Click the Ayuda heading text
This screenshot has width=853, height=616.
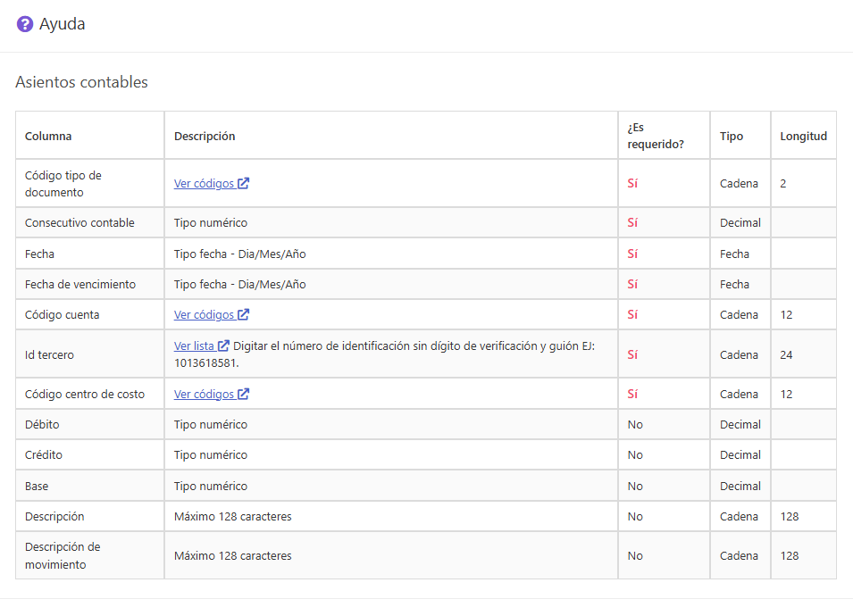pyautogui.click(x=62, y=24)
